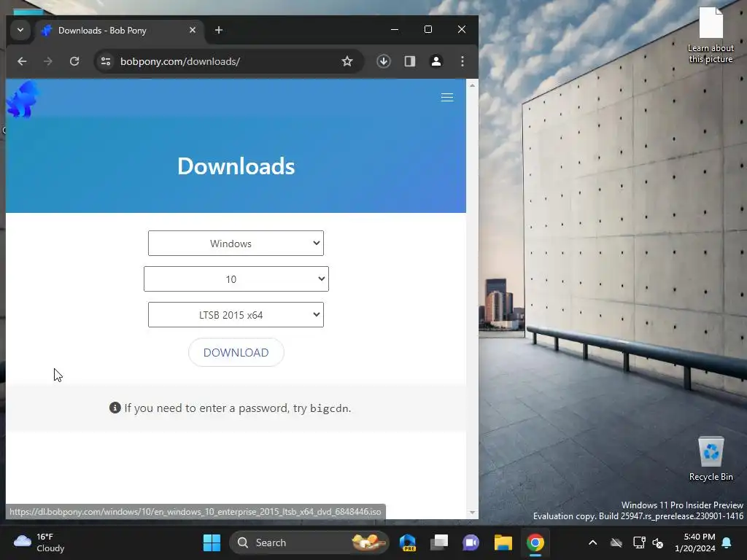
Task: Maximize the Chrome window
Action: (x=427, y=29)
